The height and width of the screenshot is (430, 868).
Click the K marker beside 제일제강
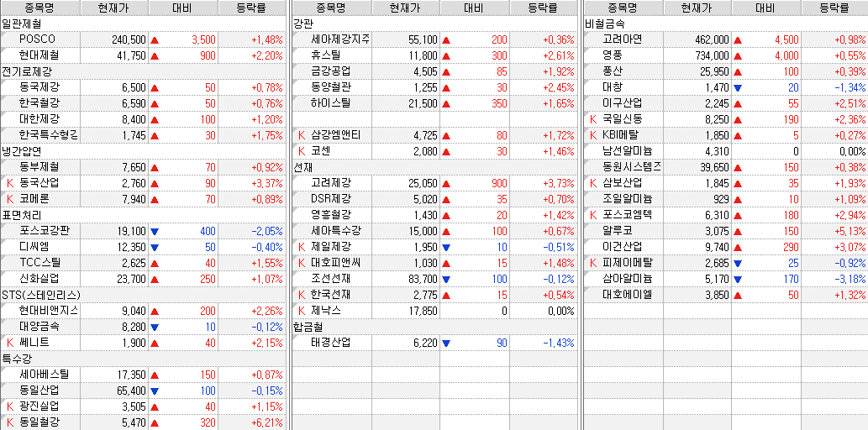[x=302, y=247]
